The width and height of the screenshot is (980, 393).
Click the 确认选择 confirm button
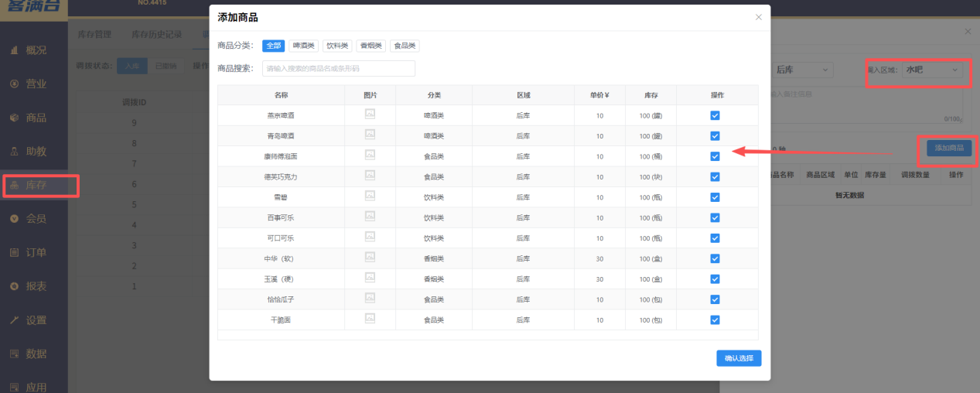738,358
